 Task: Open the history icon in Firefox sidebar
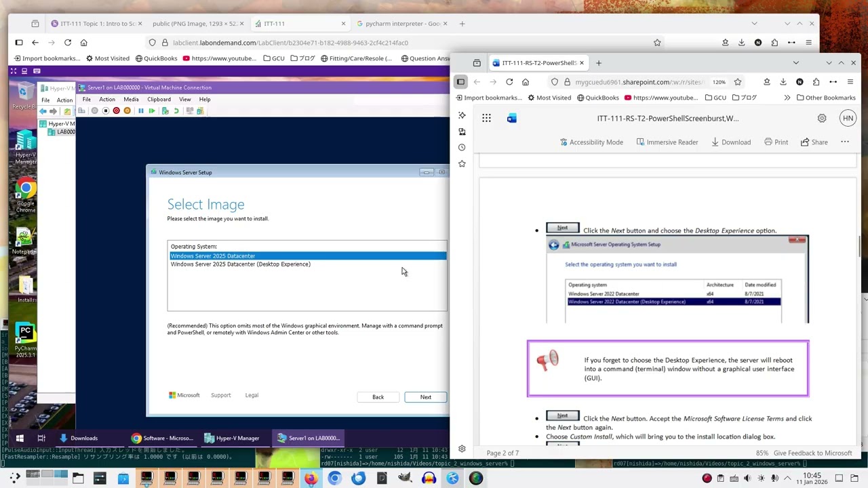click(x=462, y=148)
